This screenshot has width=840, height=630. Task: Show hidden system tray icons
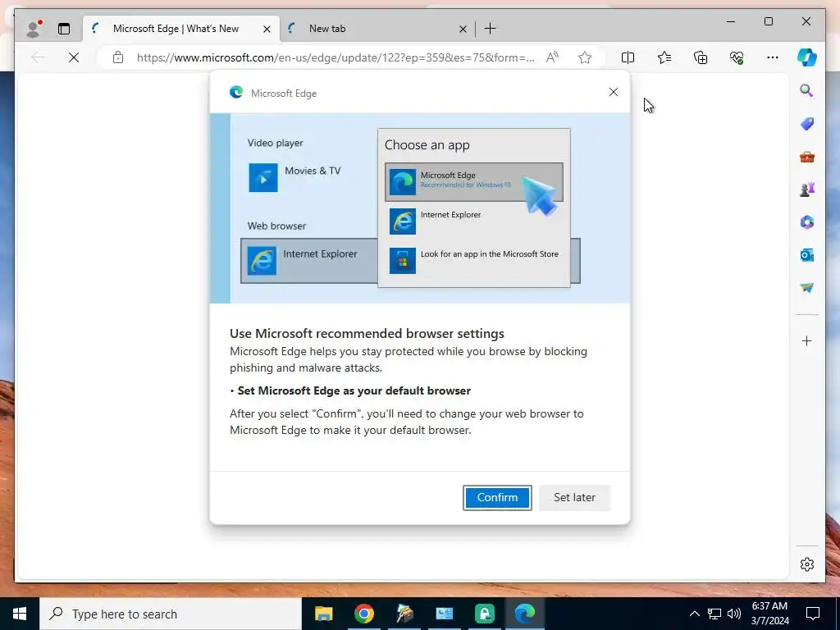[694, 614]
